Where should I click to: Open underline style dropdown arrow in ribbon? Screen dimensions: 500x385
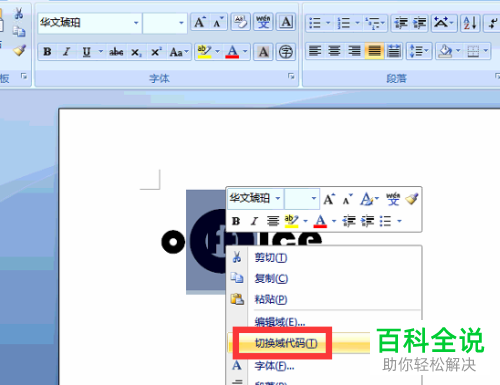(101, 52)
